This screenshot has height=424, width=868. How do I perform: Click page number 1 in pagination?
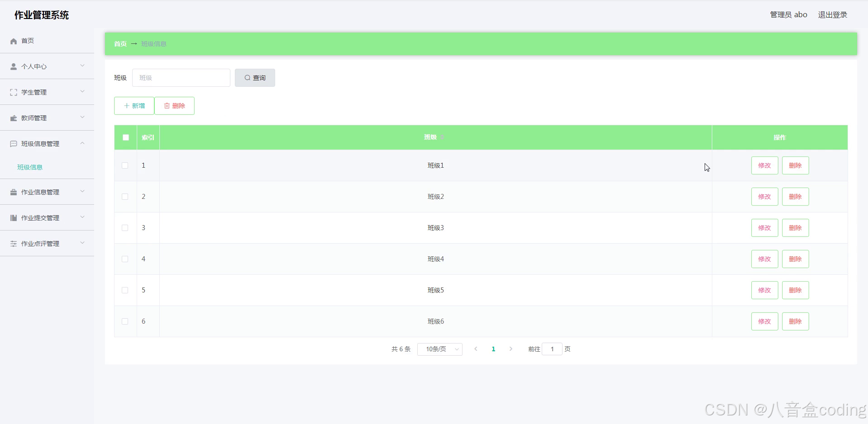click(493, 349)
